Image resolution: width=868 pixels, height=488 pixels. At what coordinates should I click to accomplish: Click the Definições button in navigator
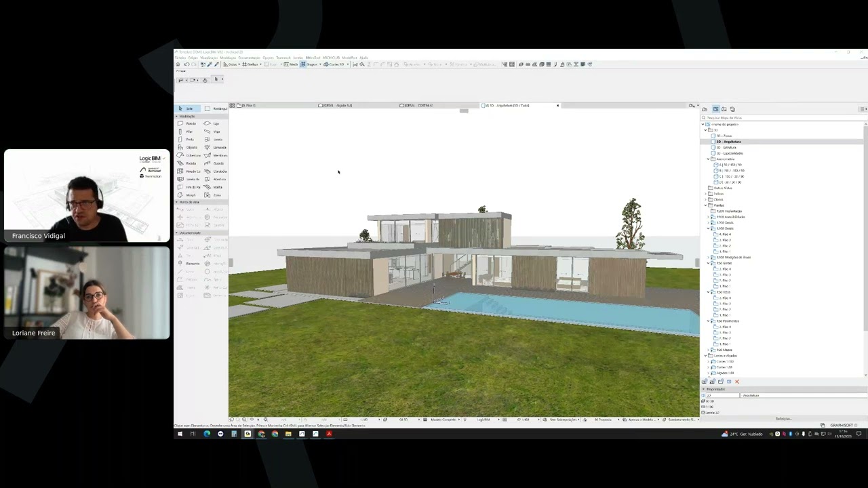click(783, 418)
